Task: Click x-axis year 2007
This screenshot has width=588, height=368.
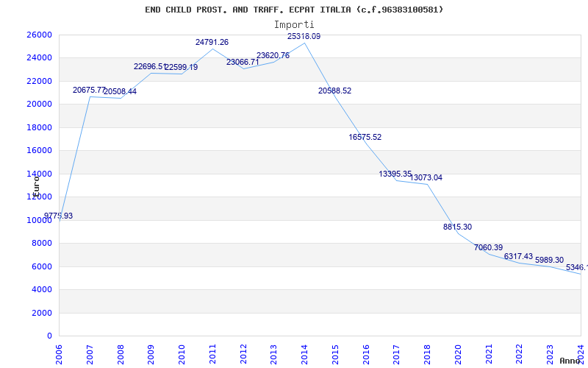Action: 90,355
